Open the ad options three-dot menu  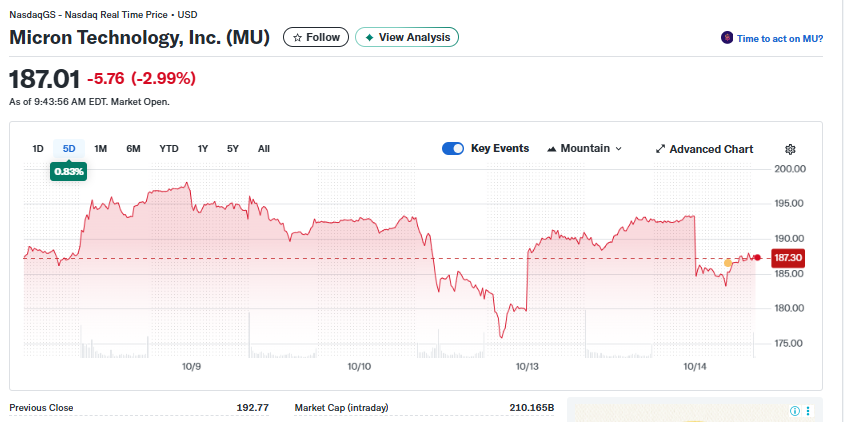808,410
